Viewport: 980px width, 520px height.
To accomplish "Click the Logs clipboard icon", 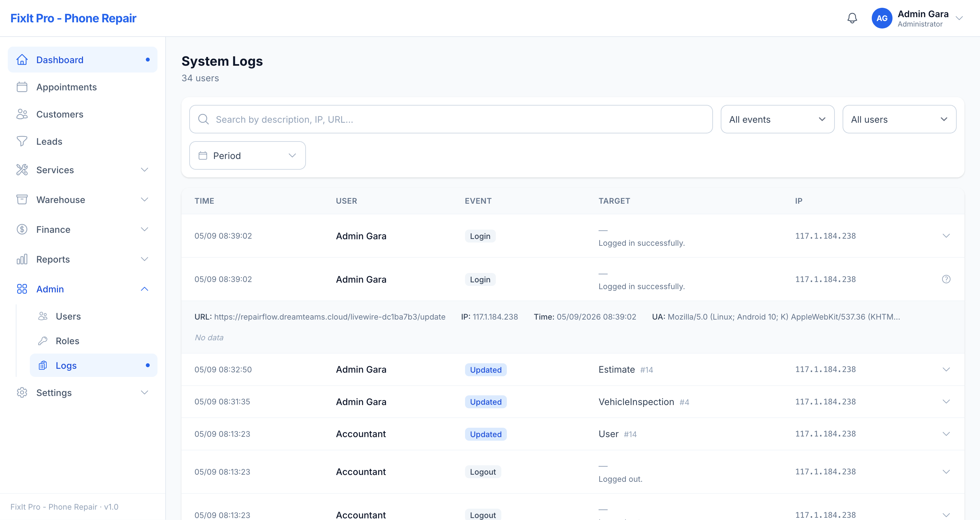I will tap(43, 365).
